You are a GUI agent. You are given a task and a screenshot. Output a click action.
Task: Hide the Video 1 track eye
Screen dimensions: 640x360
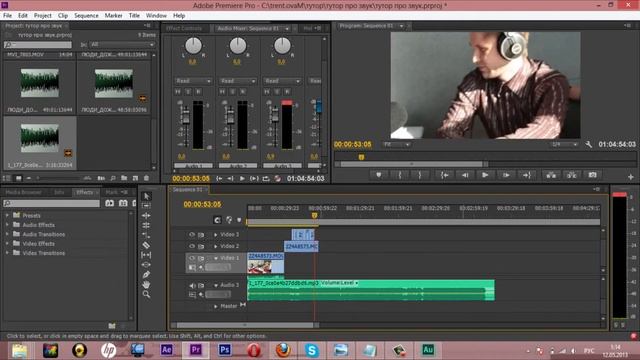191,258
